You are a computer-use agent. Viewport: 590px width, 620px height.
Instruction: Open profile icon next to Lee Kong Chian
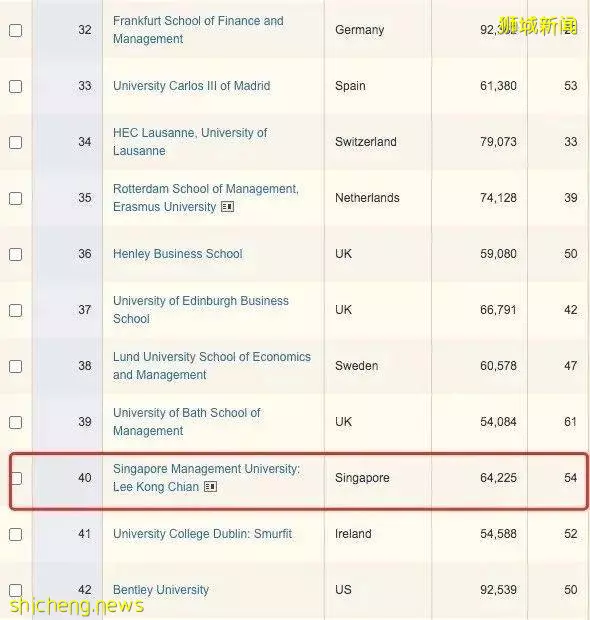click(x=210, y=487)
